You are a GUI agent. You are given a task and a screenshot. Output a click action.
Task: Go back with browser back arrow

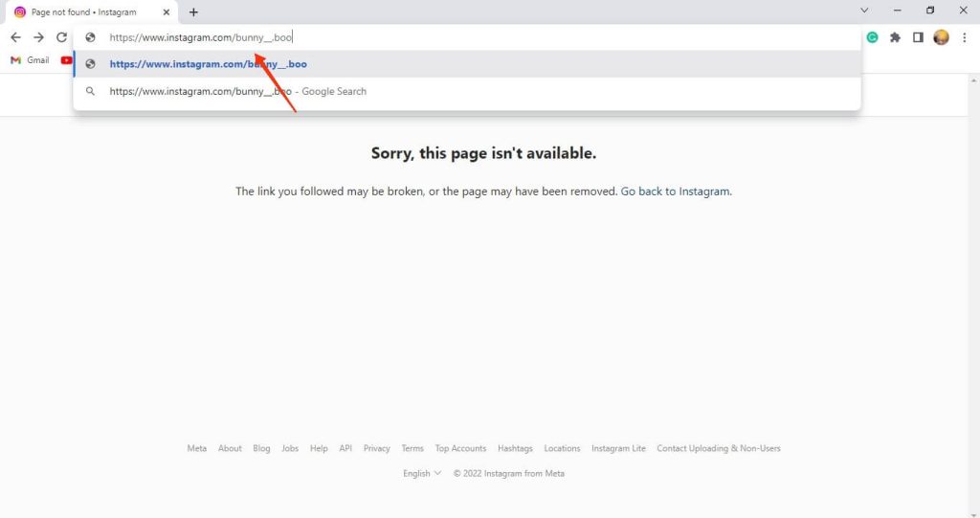pyautogui.click(x=15, y=37)
